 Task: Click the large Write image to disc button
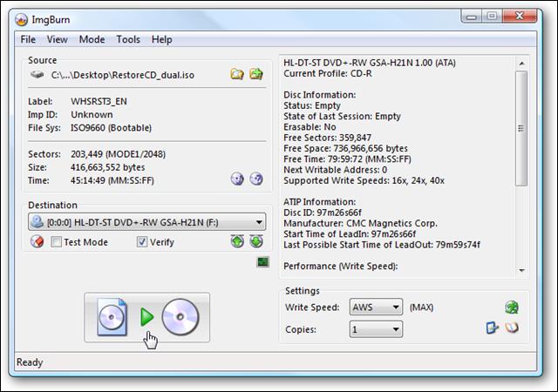click(147, 318)
